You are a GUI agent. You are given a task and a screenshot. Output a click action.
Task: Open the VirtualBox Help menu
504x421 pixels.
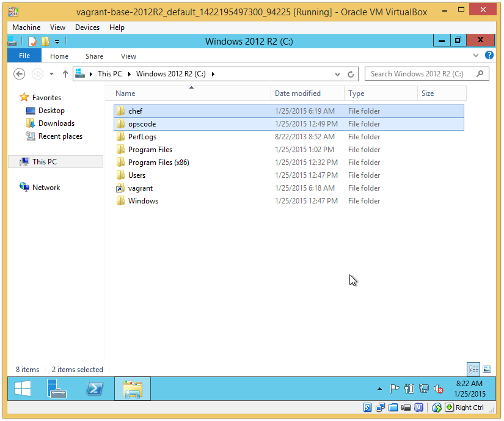point(117,27)
